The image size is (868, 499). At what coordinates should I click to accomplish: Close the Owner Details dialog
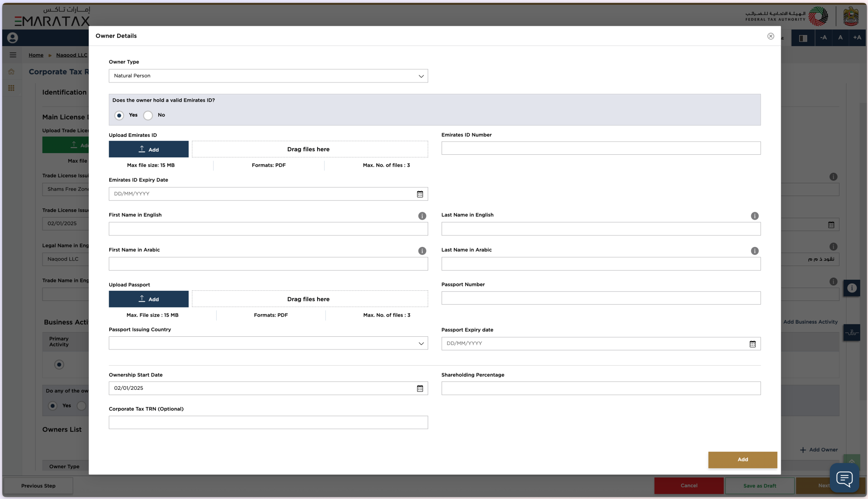point(770,36)
